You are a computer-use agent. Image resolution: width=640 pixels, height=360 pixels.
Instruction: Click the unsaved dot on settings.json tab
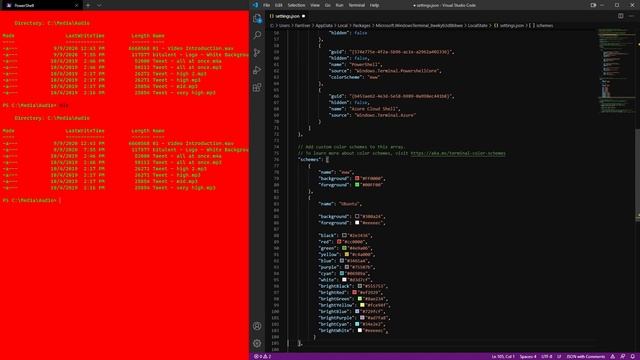coord(304,16)
